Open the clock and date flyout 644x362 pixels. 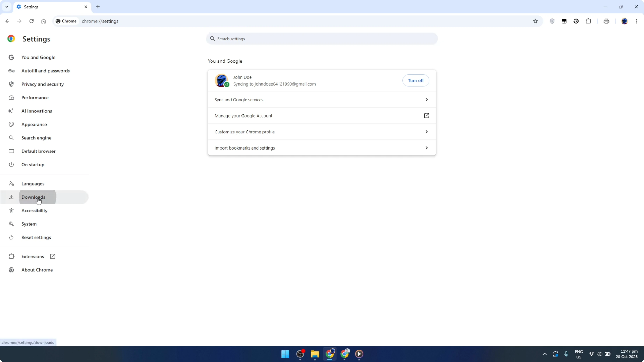pyautogui.click(x=626, y=354)
